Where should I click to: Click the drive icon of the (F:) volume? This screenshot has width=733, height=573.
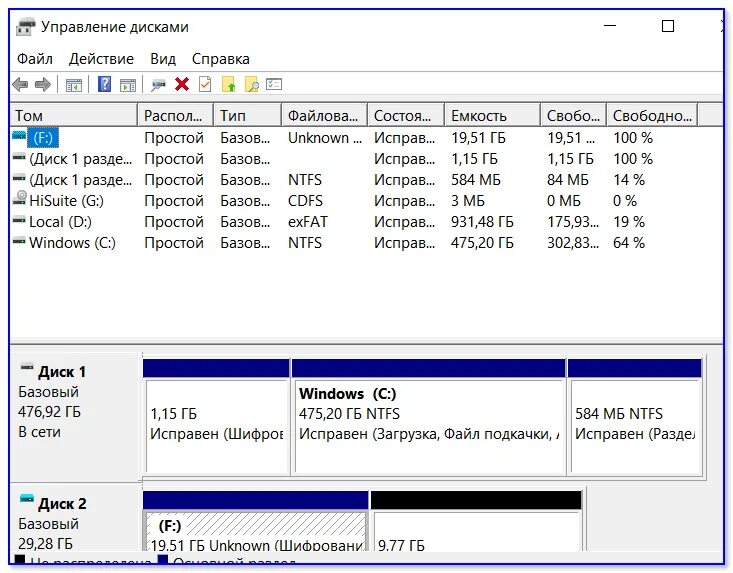(19, 136)
